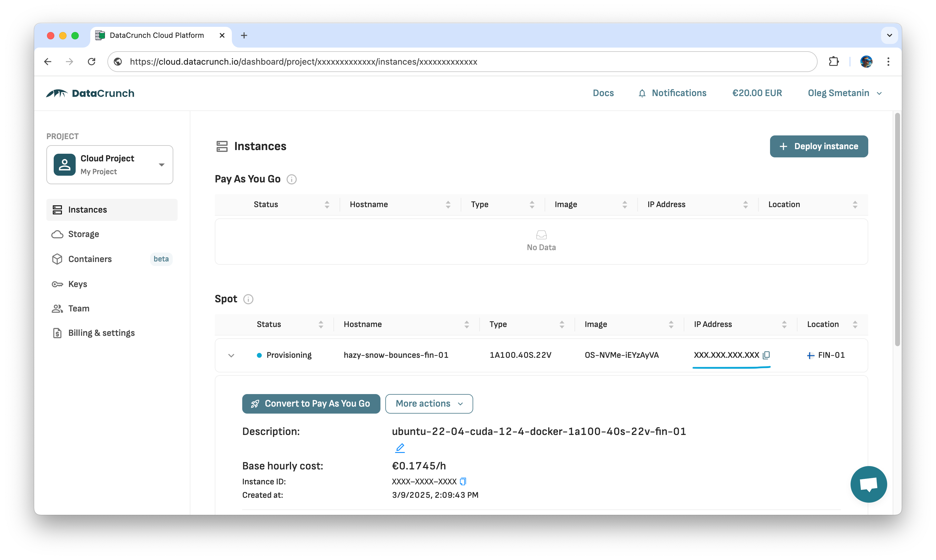Collapse the hazy-snow-bounces-fin-01 row chevron
The width and height of the screenshot is (936, 560).
231,355
